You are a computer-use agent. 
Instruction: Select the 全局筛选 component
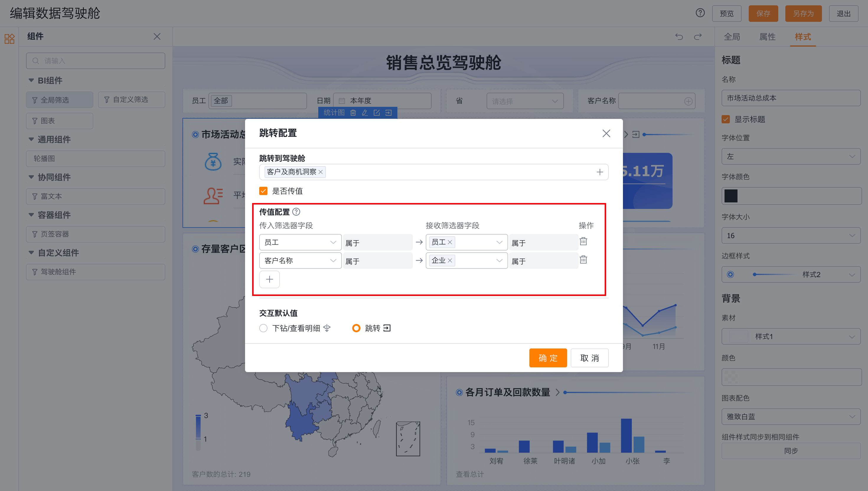(59, 100)
